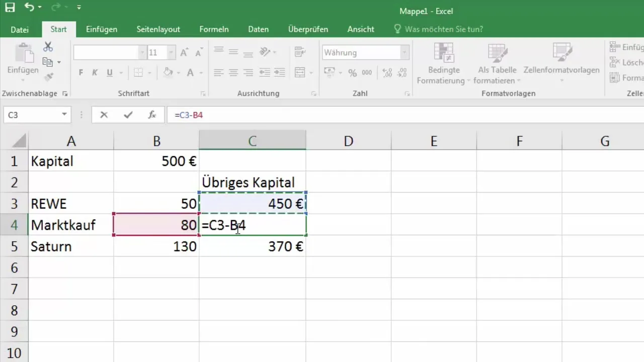Open Als Tabelle formatieren menu
Viewport: 644px width, 362px height.
[x=497, y=64]
